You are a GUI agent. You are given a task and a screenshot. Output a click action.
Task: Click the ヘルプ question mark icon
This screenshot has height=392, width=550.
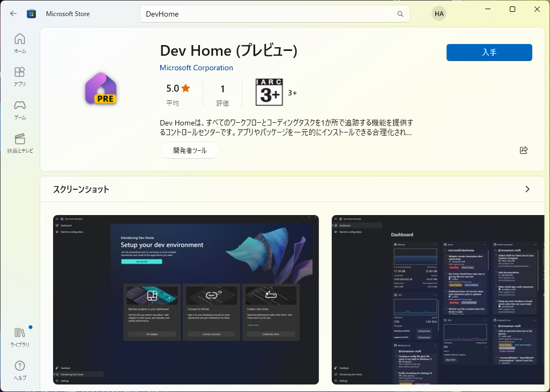(x=19, y=366)
